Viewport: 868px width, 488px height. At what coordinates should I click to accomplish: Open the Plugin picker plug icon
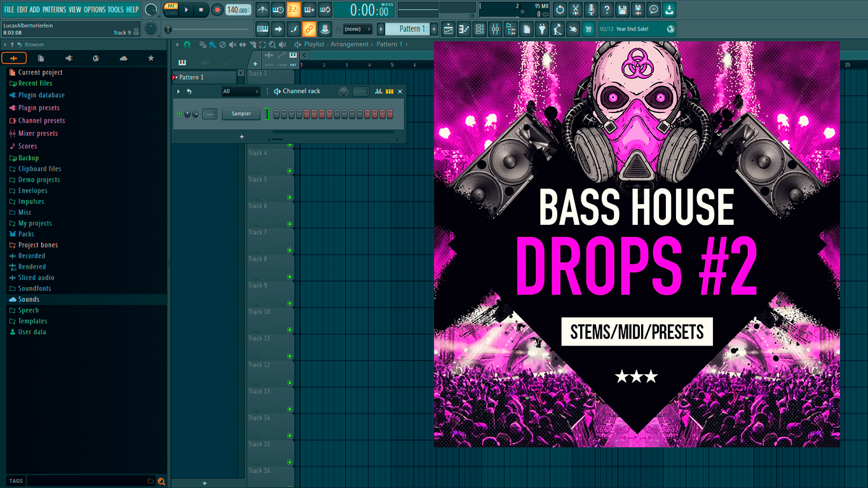pyautogui.click(x=542, y=29)
